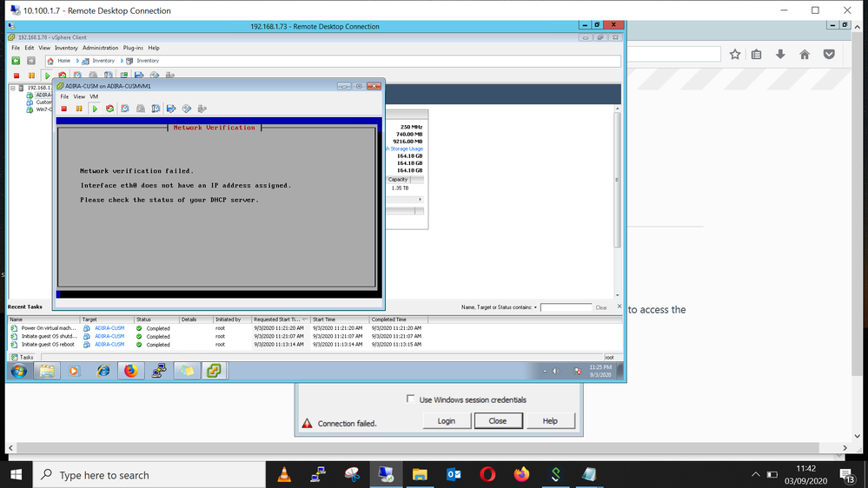This screenshot has height=488, width=868.
Task: Open vSphere Client icon in remote taskbar
Action: pyautogui.click(x=215, y=371)
